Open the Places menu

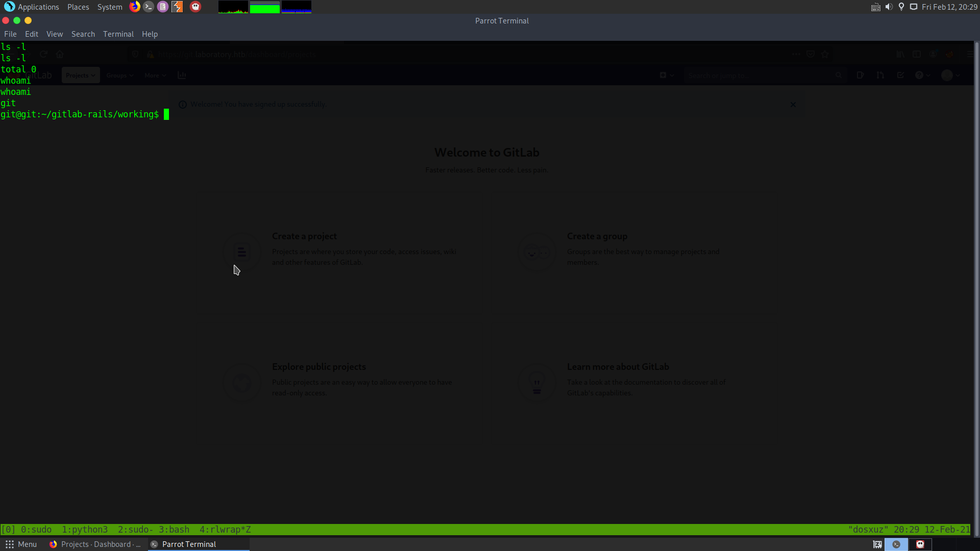78,7
